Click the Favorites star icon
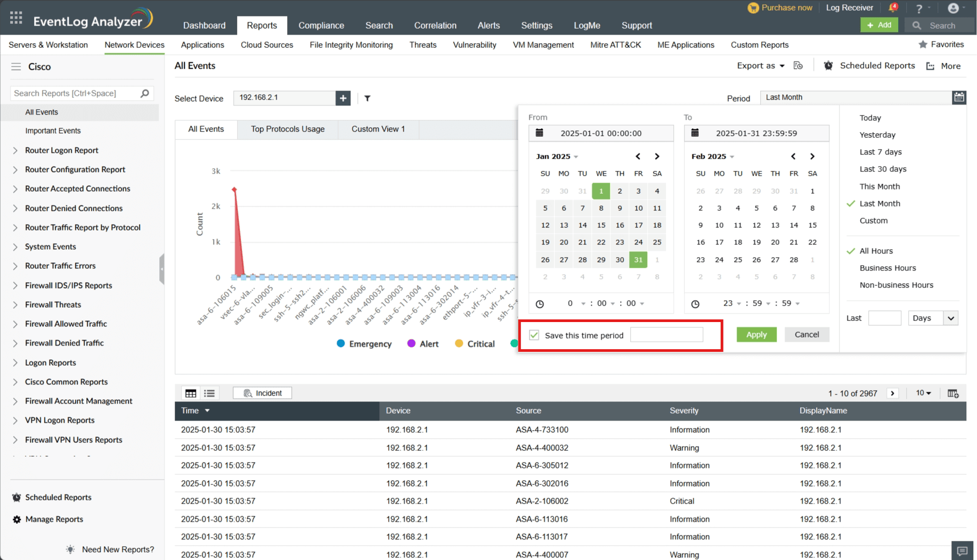The height and width of the screenshot is (560, 977). pos(923,45)
